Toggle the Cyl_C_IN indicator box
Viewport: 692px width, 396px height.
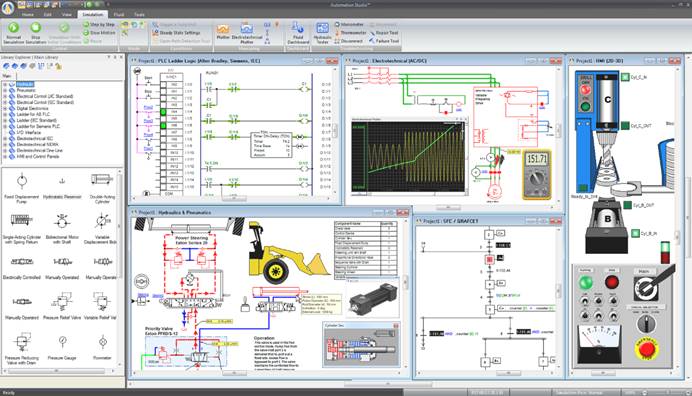tap(625, 77)
